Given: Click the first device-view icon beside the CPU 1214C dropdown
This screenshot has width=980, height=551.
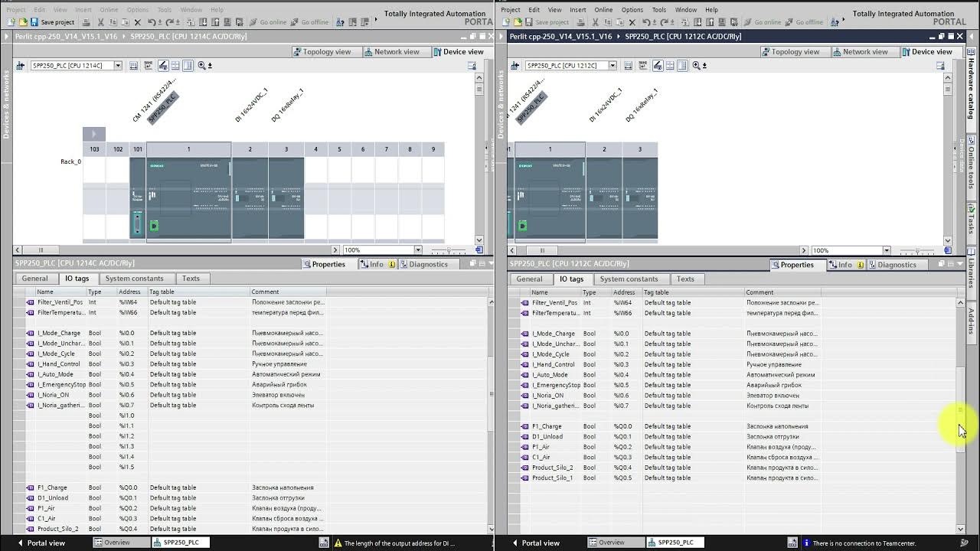Looking at the screenshot, I should point(133,66).
